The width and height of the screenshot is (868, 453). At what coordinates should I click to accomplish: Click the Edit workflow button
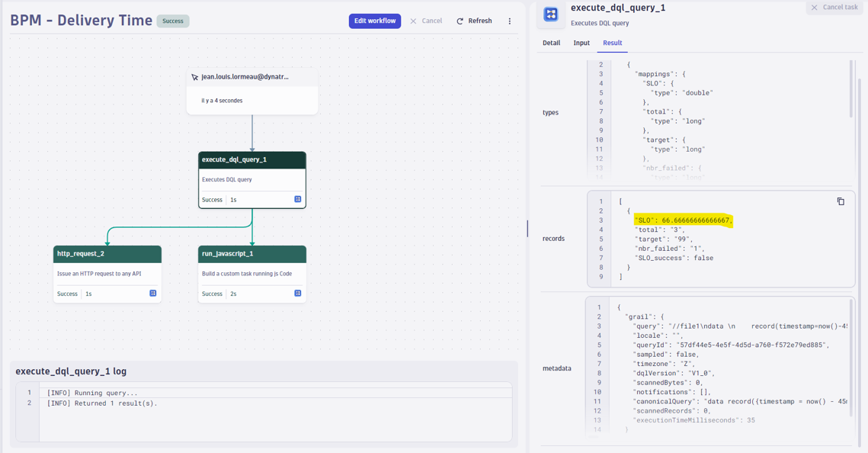(374, 21)
